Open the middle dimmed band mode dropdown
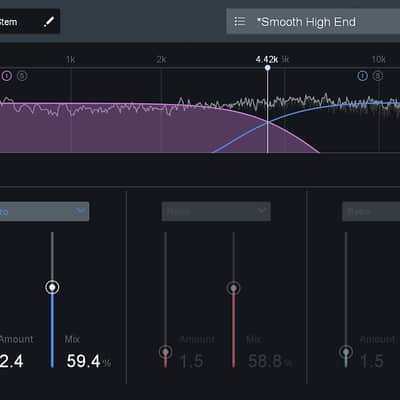 [x=216, y=211]
